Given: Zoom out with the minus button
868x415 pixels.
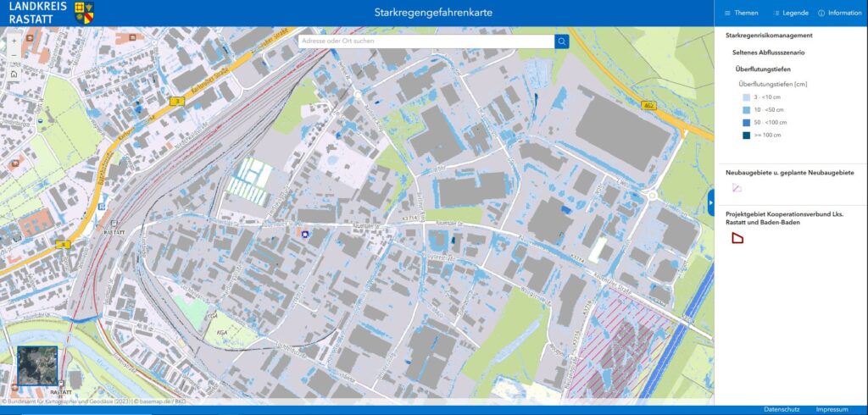Looking at the screenshot, I should click(14, 56).
